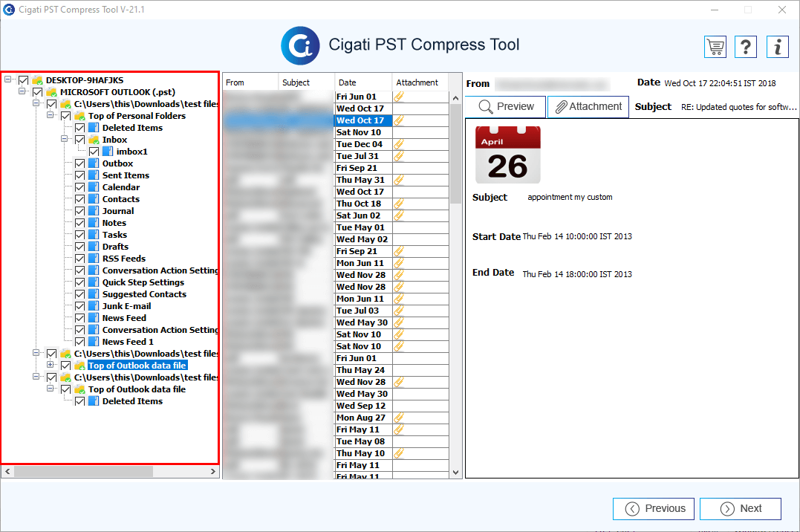Collapse the second C:\Users\this\Downloads file node
Viewport: 800px width, 532px height.
point(36,354)
